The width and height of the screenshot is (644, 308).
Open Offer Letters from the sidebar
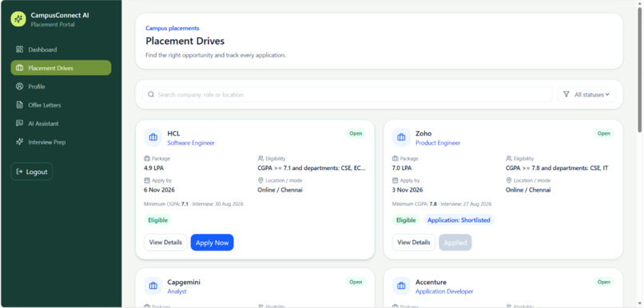click(61, 105)
